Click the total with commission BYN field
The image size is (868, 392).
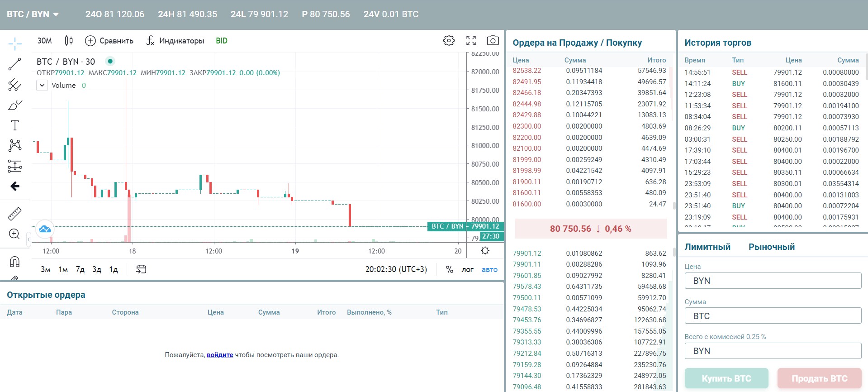click(x=773, y=351)
